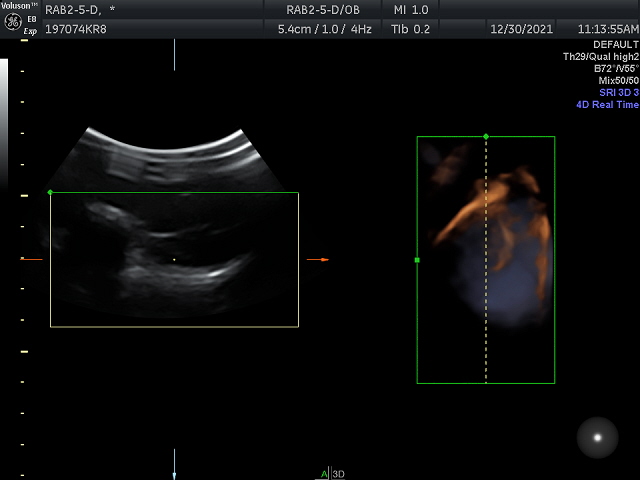
Task: Click the grayscale bar on the left edge
Action: tap(4, 120)
